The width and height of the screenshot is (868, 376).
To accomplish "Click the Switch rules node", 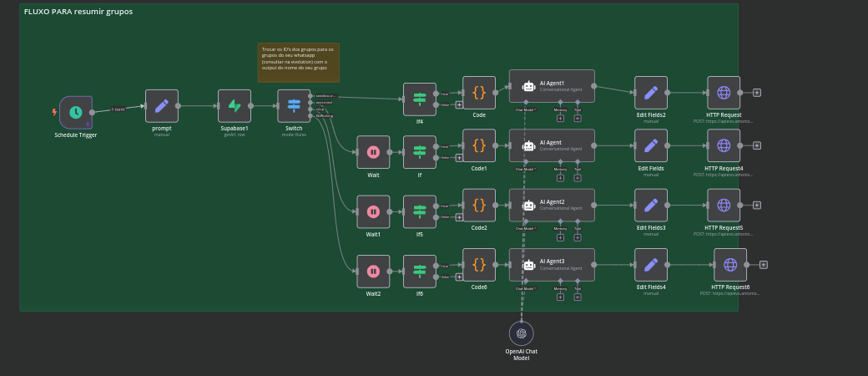I will click(x=294, y=106).
